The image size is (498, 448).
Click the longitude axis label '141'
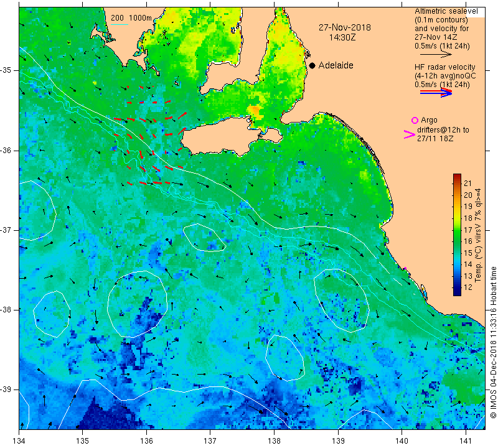click(x=466, y=441)
